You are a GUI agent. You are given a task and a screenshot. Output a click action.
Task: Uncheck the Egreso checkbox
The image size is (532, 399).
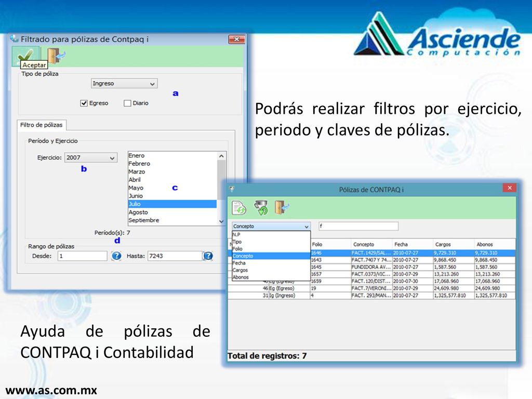coord(84,103)
